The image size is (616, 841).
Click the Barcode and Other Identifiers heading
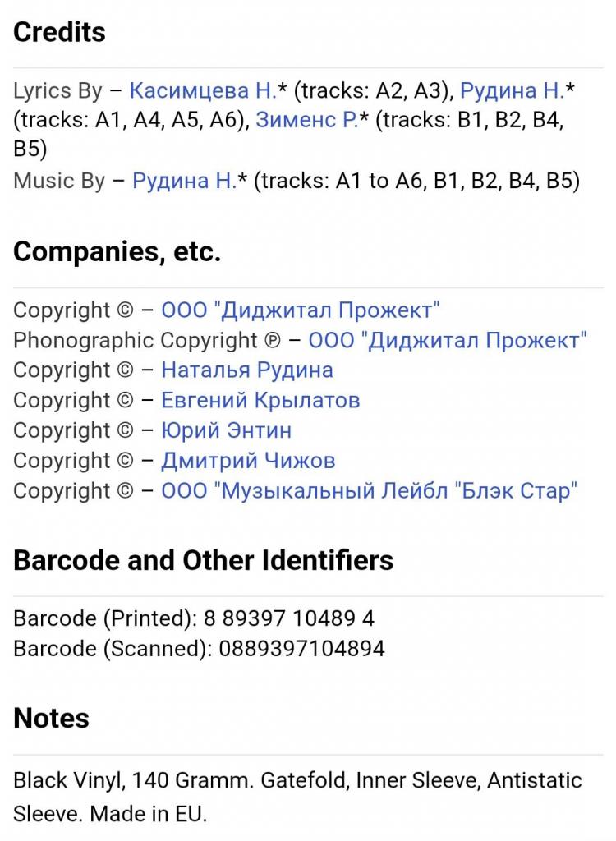(x=203, y=561)
